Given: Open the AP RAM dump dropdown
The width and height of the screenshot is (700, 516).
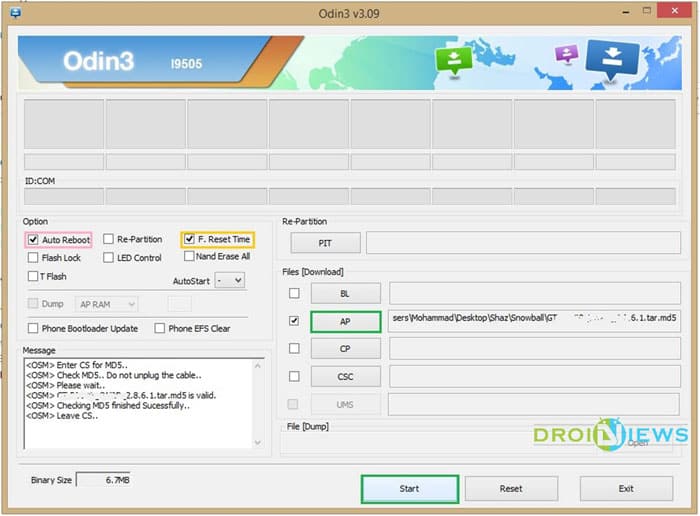Looking at the screenshot, I should [107, 304].
